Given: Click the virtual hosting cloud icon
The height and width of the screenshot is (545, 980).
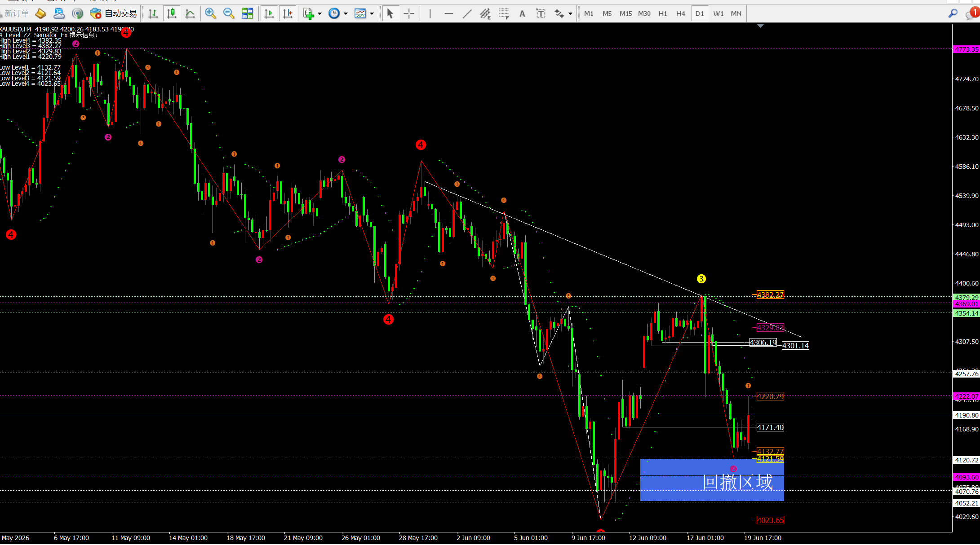Looking at the screenshot, I should pos(59,13).
